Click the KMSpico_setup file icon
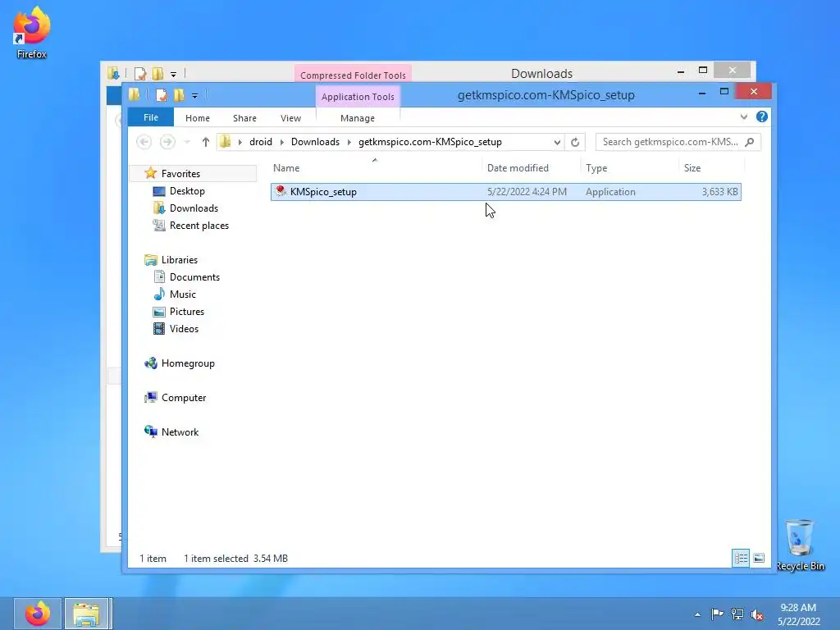 click(281, 191)
